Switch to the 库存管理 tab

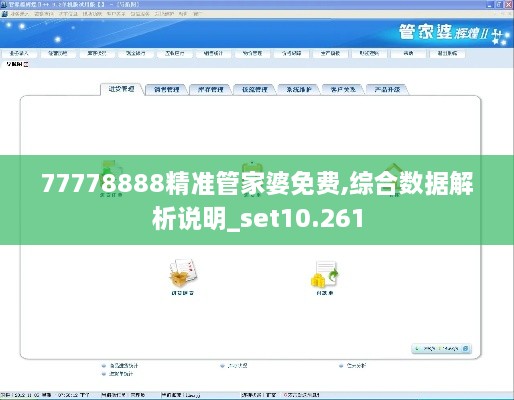(x=211, y=89)
